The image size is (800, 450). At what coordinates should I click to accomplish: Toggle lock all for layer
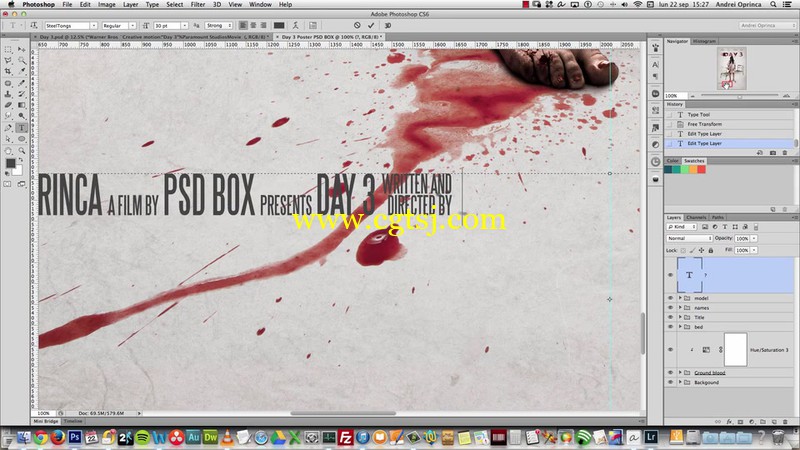(711, 250)
